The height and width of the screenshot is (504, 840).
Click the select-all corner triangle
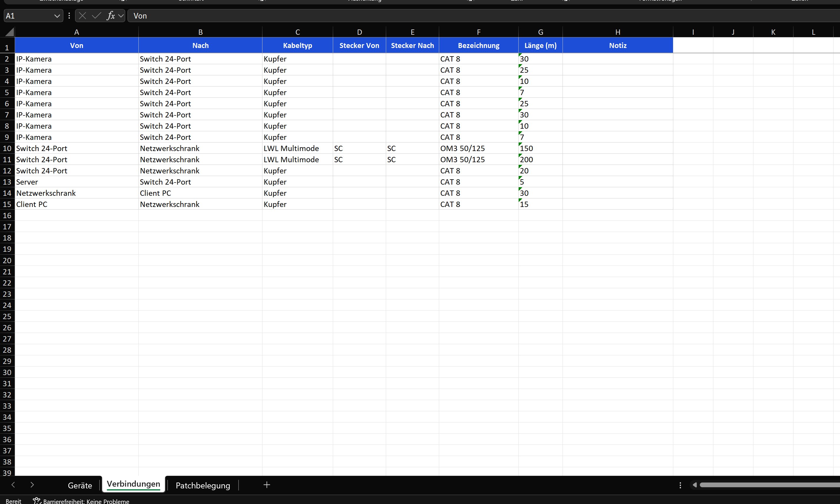click(9, 32)
